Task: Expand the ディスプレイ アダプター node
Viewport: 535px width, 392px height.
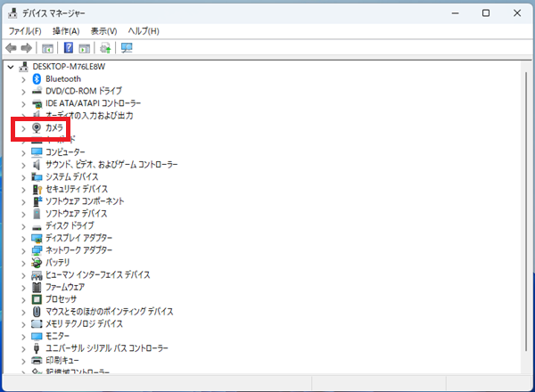Action: coord(23,239)
